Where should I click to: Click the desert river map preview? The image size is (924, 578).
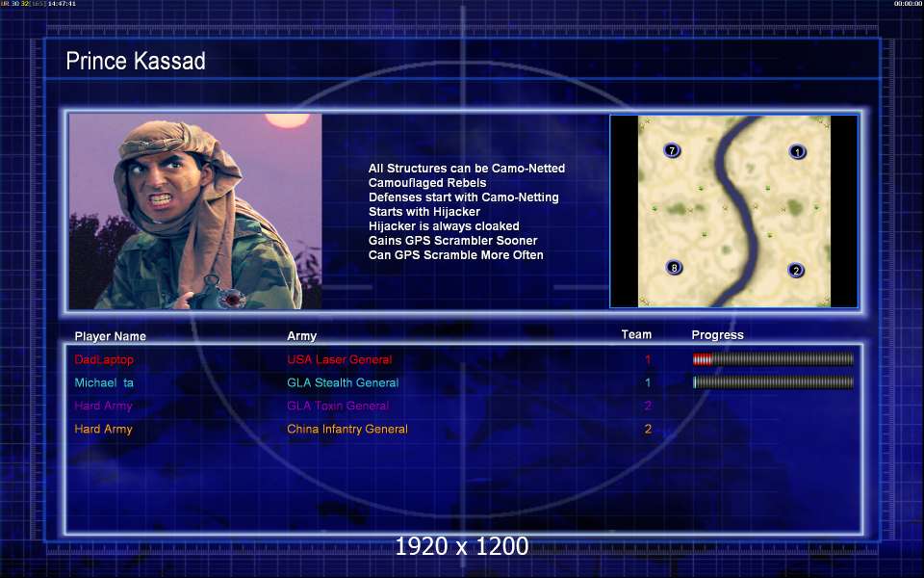click(733, 211)
